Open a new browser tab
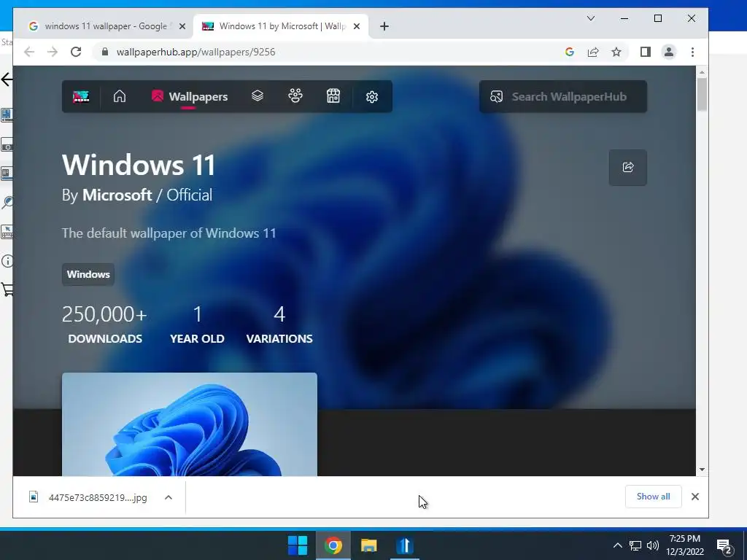Screen dimensions: 747x560 coord(384,26)
